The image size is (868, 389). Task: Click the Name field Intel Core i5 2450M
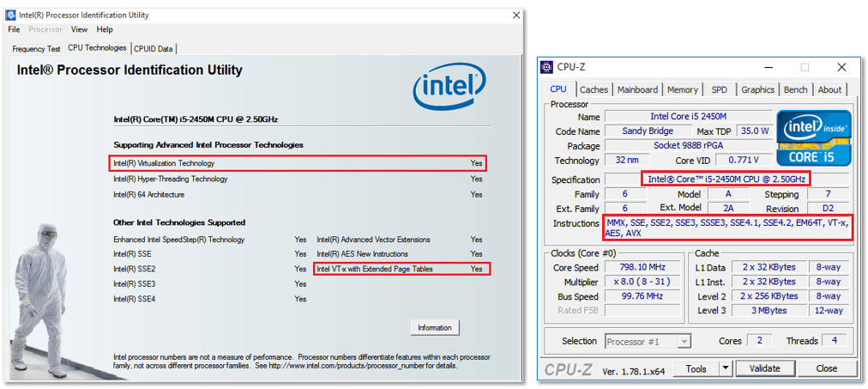[688, 117]
